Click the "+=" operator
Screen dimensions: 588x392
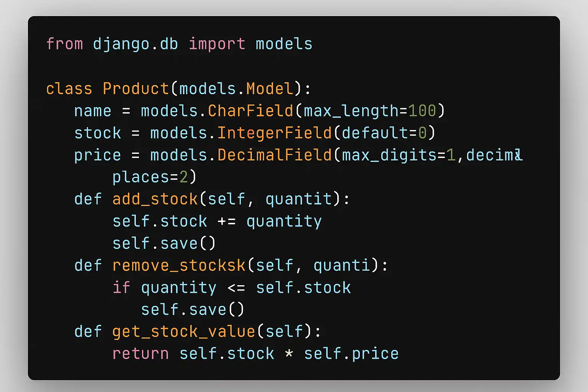coord(227,222)
